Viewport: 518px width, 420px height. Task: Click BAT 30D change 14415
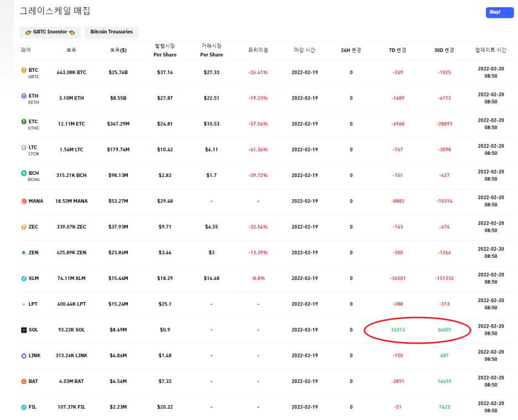(x=444, y=381)
